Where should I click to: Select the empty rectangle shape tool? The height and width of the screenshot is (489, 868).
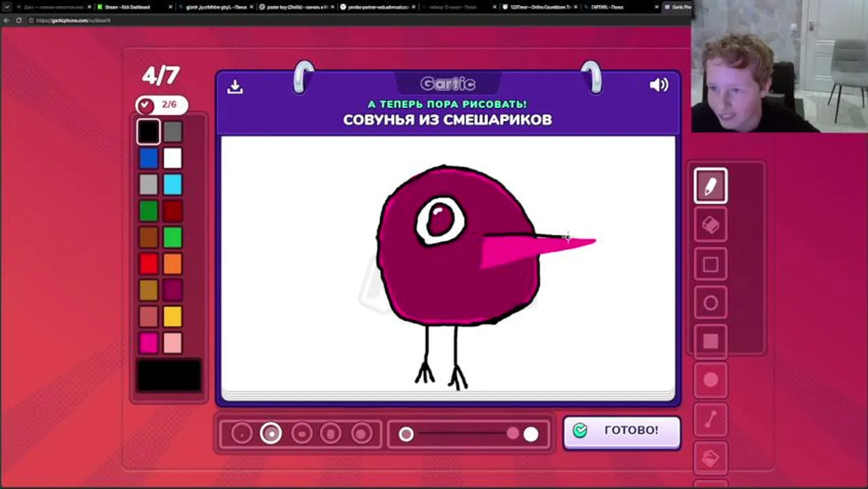coord(710,264)
